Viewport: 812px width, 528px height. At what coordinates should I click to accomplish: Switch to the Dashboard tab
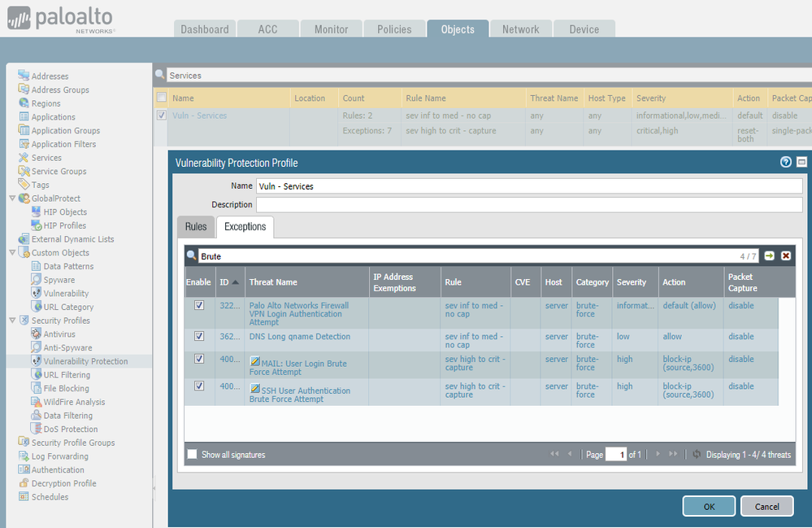coord(205,29)
